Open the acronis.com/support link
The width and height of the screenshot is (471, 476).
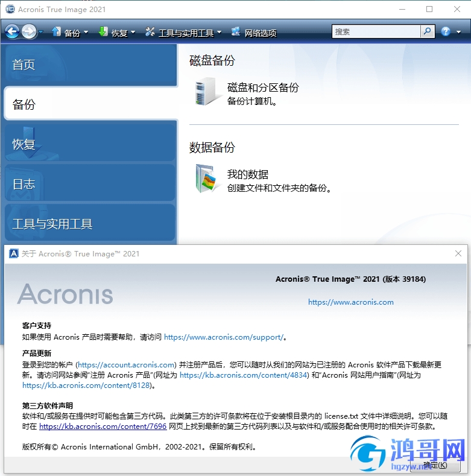(224, 337)
